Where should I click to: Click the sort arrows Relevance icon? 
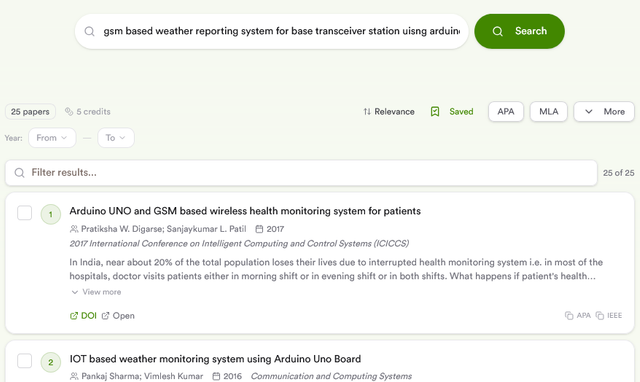click(x=367, y=111)
